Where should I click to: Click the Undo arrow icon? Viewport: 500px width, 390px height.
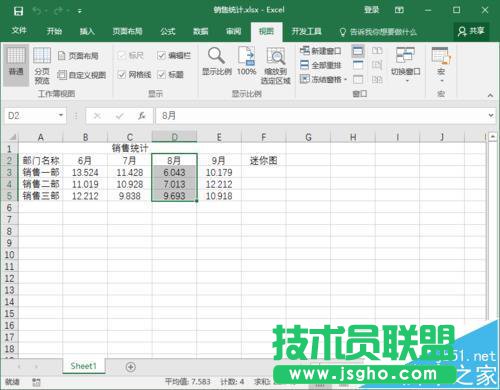(x=37, y=11)
